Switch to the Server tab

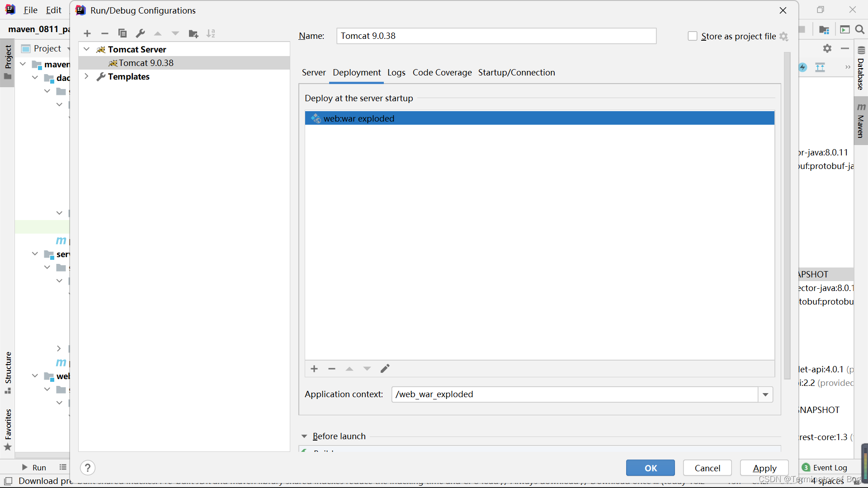pos(314,72)
